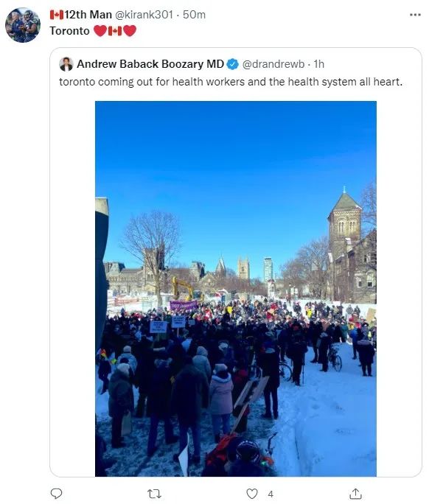This screenshot has height=504, width=429.
Task: Open Andrew Baback Boozary MD name
Action: click(150, 64)
